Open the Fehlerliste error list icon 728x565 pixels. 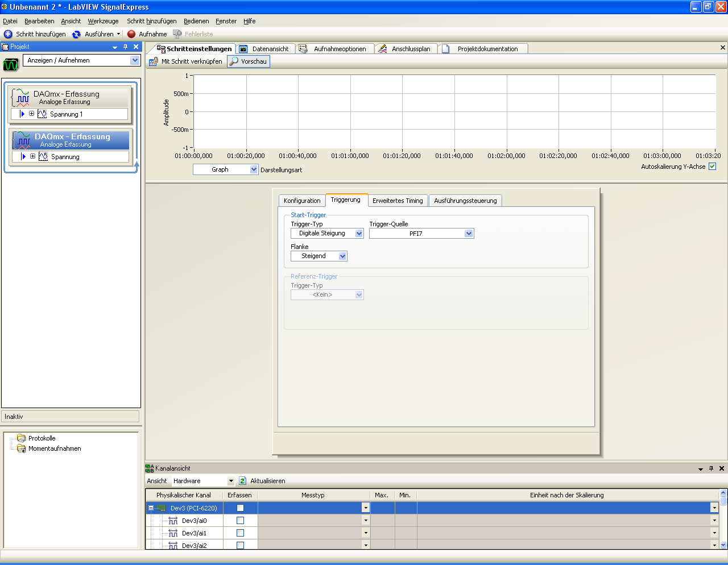coord(177,34)
